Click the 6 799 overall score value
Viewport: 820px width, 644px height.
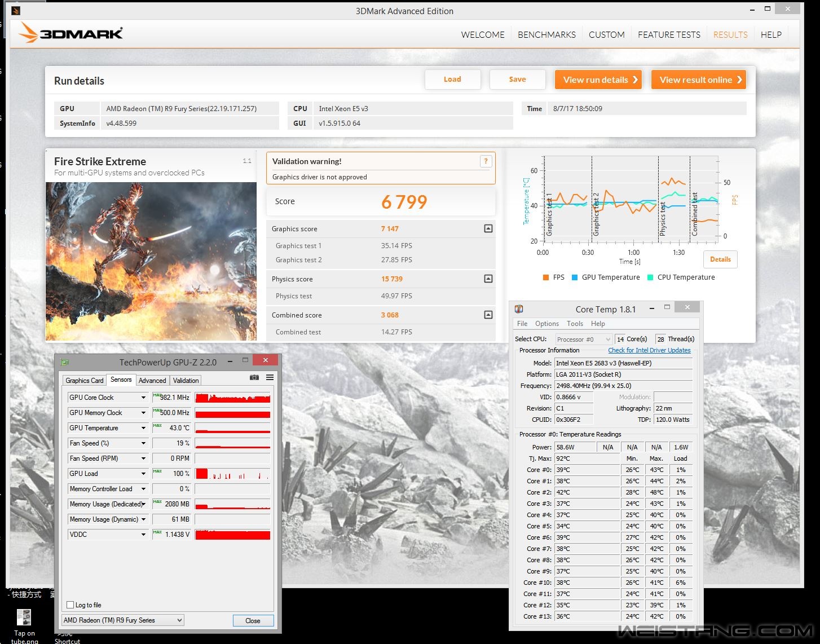(404, 202)
